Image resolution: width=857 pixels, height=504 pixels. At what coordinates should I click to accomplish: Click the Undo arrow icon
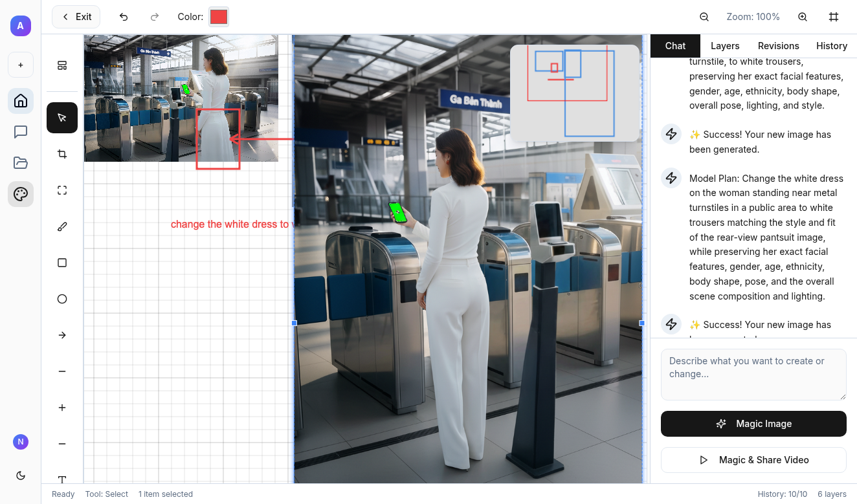click(124, 17)
